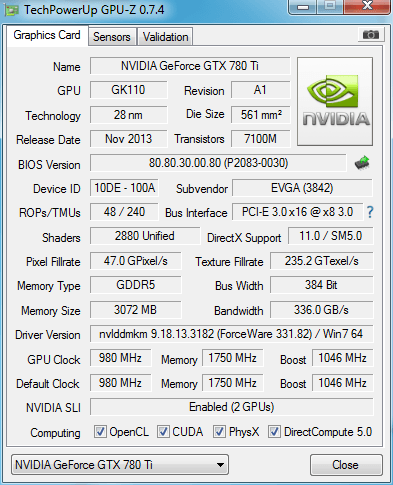This screenshot has height=485, width=393.
Task: Minimize the GPU-Z window
Action: pos(303,7)
